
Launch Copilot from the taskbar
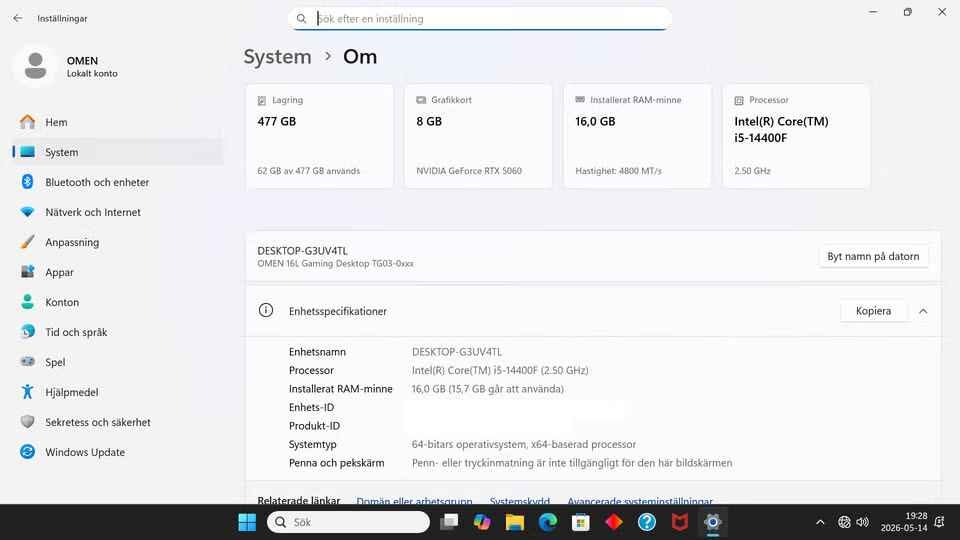point(482,522)
